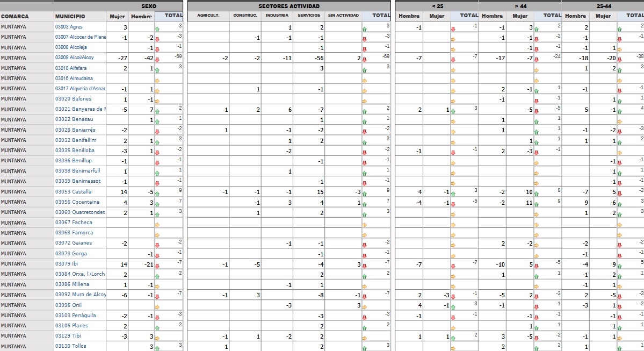This screenshot has height=351, width=644.
Task: Open municipality link 03009 Alcoi/Alcoy
Action: point(74,58)
